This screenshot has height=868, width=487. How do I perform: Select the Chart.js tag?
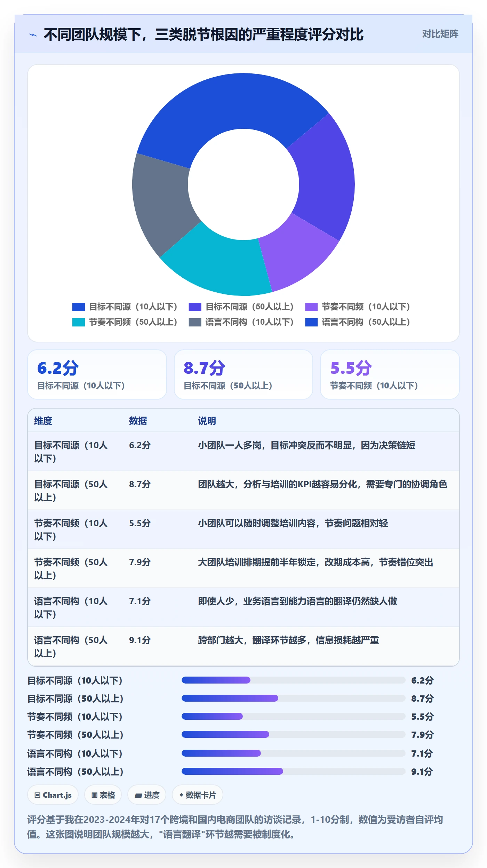pyautogui.click(x=53, y=795)
